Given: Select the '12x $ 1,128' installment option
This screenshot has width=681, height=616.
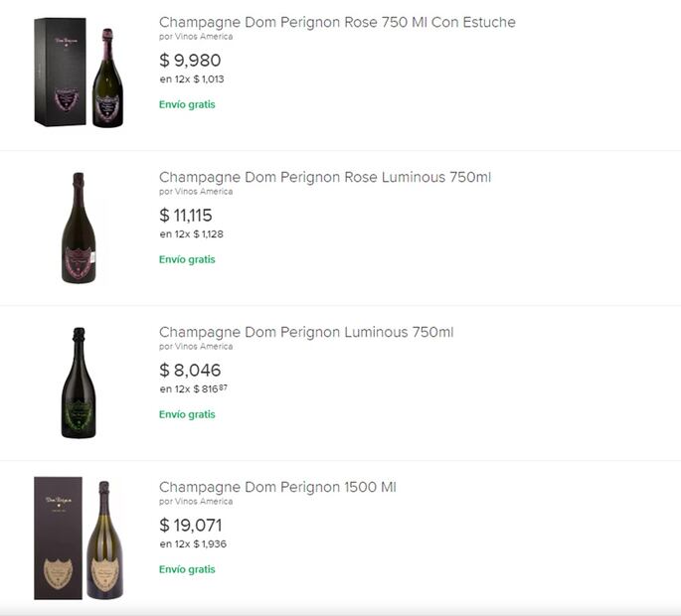Looking at the screenshot, I should click(199, 234).
